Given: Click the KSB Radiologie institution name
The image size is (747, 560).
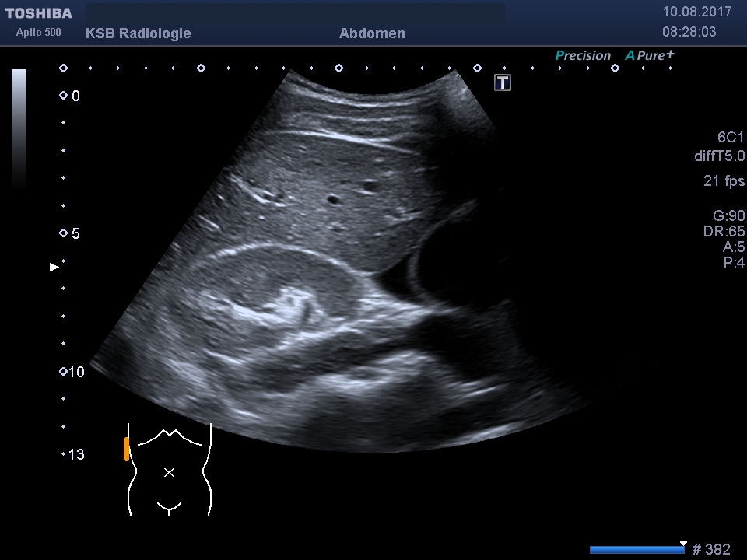Looking at the screenshot, I should [x=139, y=33].
